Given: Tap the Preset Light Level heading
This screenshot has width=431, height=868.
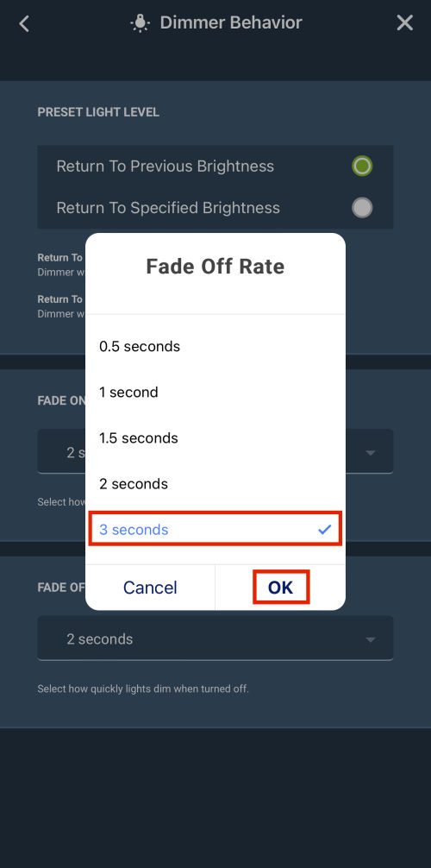Looking at the screenshot, I should [98, 112].
